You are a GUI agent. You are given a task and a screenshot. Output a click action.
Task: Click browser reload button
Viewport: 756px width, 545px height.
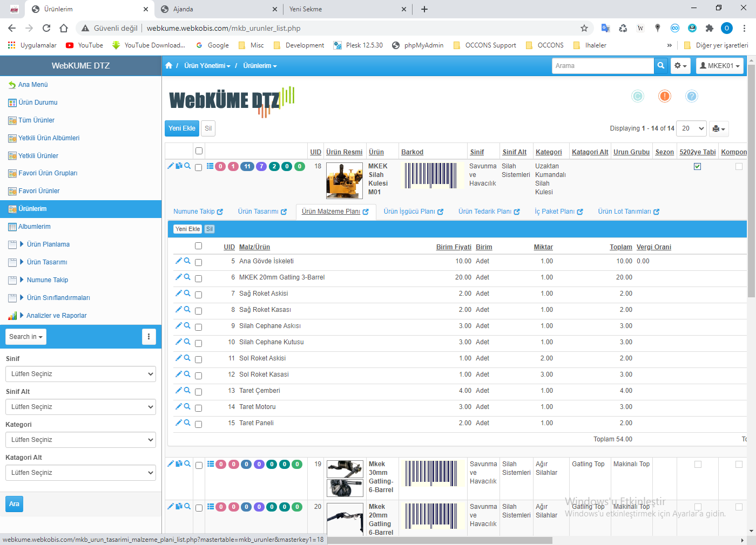click(x=46, y=28)
